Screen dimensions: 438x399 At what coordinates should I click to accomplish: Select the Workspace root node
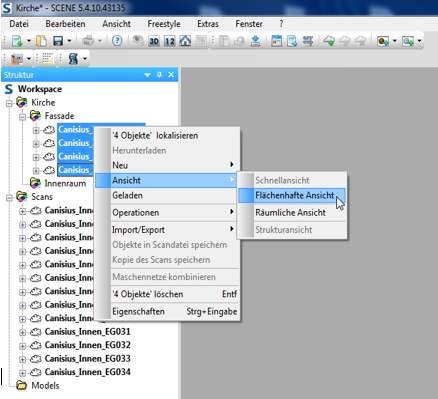coord(40,89)
